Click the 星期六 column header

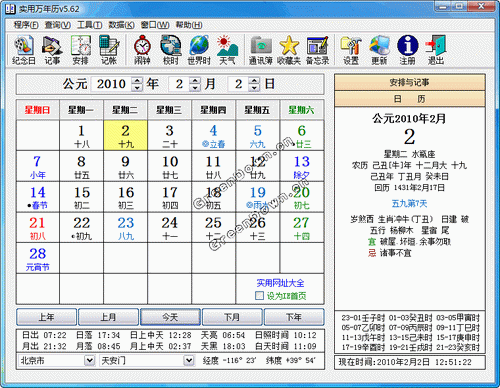pos(302,110)
